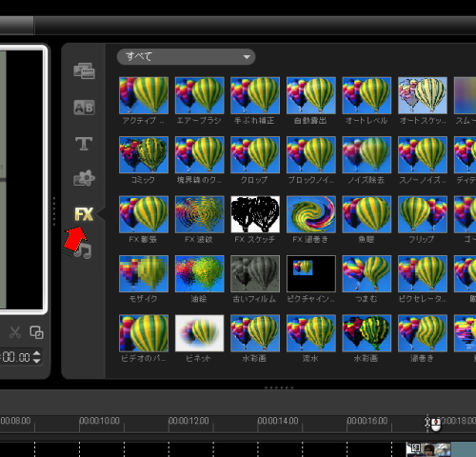Open the Transition (AB) library icon
Viewport: 476px width, 457px height.
point(84,108)
